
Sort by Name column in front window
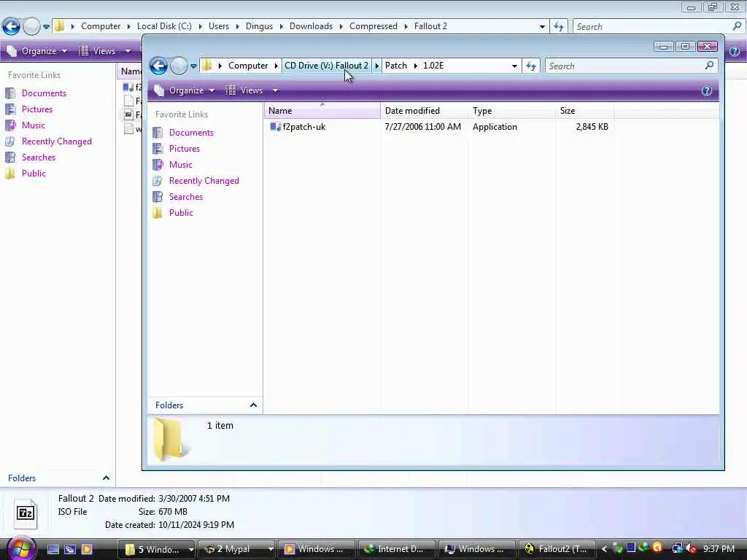(322, 111)
